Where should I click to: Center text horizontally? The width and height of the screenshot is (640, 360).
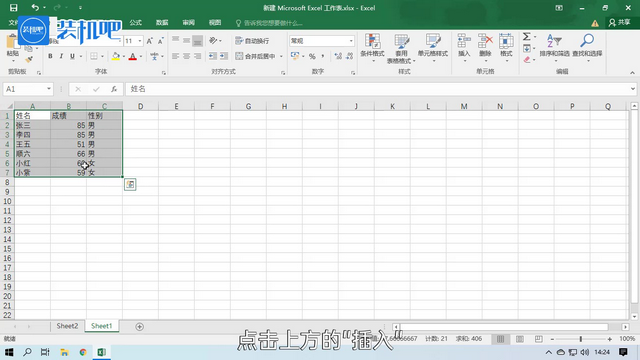187,56
